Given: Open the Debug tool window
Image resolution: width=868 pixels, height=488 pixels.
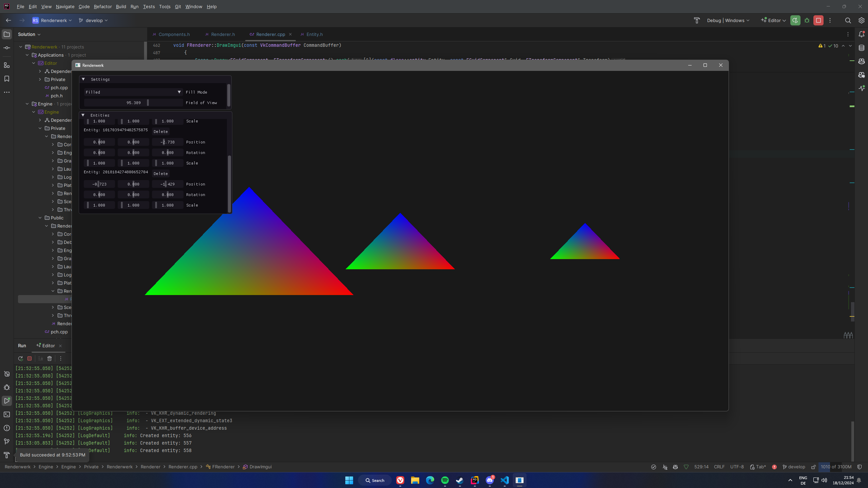Looking at the screenshot, I should pyautogui.click(x=7, y=387).
